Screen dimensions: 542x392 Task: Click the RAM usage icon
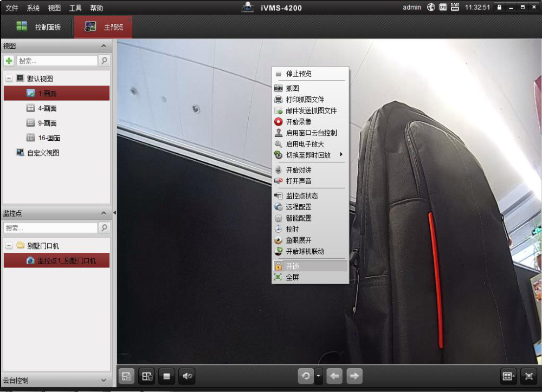click(455, 7)
